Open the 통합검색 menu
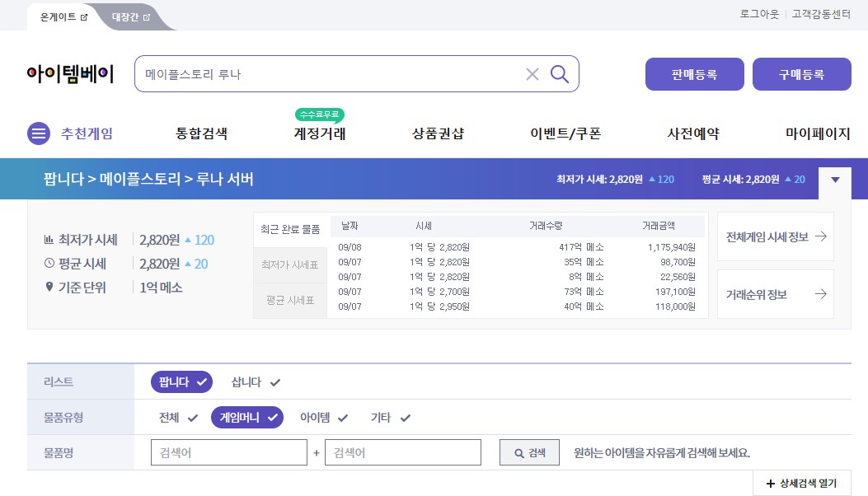 201,133
